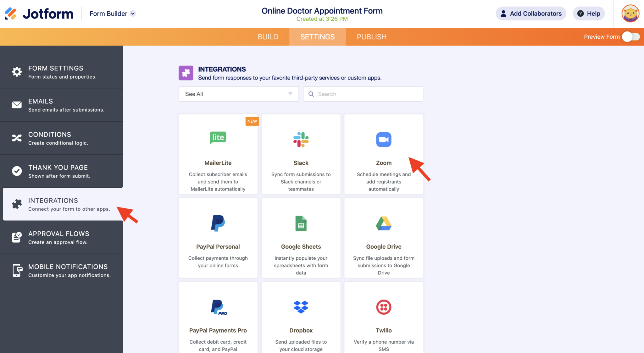This screenshot has width=644, height=353.
Task: Open the user profile avatar
Action: click(630, 14)
